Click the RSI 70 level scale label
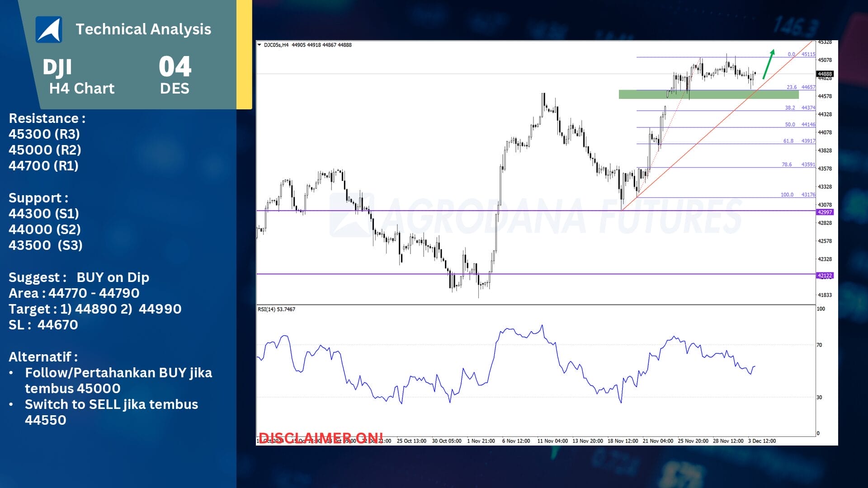The width and height of the screenshot is (868, 488). tap(819, 345)
